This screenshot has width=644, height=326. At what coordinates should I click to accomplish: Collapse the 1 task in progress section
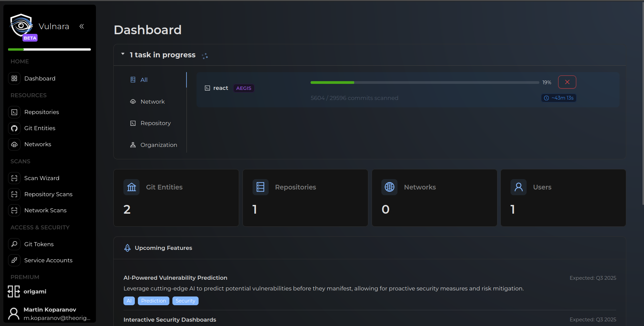122,54
